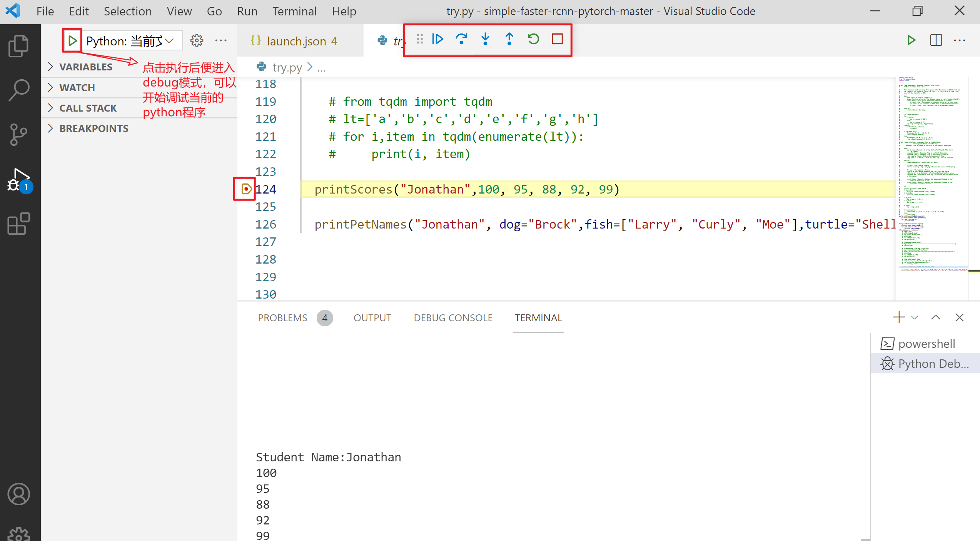Open the Extensions sidebar view
The width and height of the screenshot is (980, 541).
[x=18, y=224]
